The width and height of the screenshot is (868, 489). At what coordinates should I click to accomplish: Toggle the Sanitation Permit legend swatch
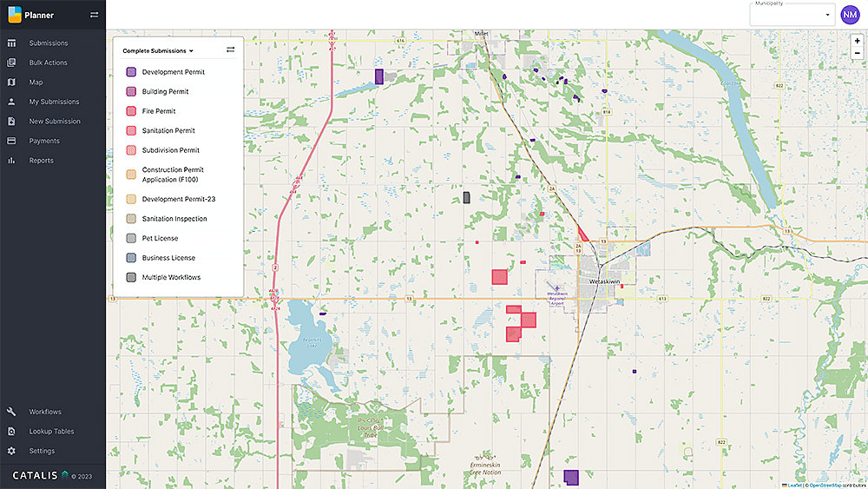coord(131,130)
